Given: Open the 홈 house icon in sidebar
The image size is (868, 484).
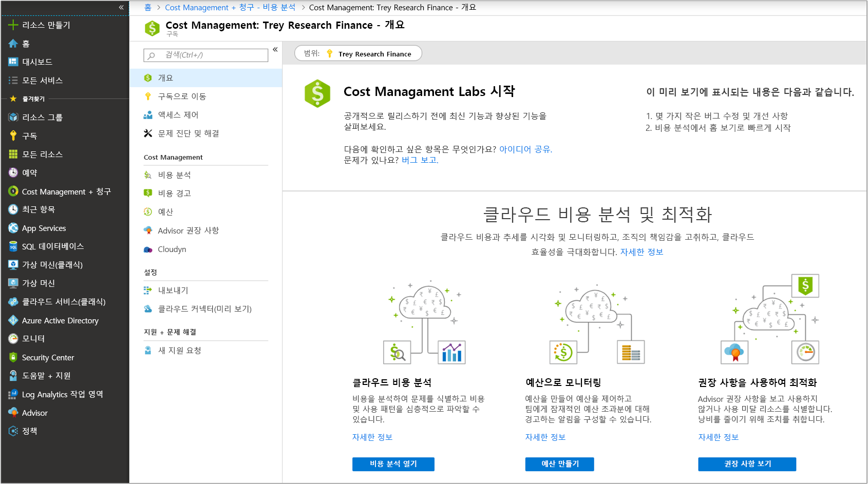Looking at the screenshot, I should click(13, 44).
